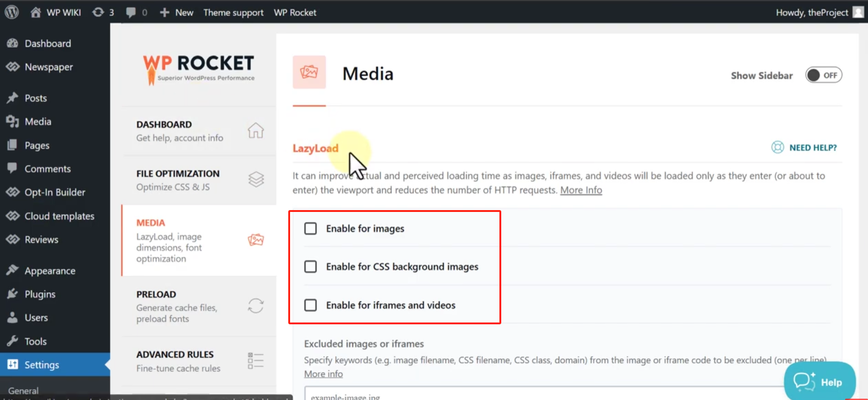
Task: Enable LazyLoad for images checkbox
Action: click(x=311, y=228)
